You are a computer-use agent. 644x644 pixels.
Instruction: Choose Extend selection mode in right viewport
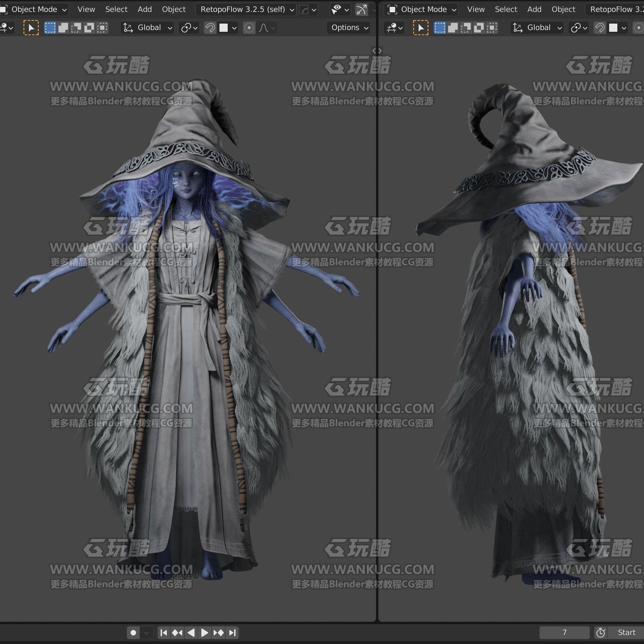click(453, 28)
